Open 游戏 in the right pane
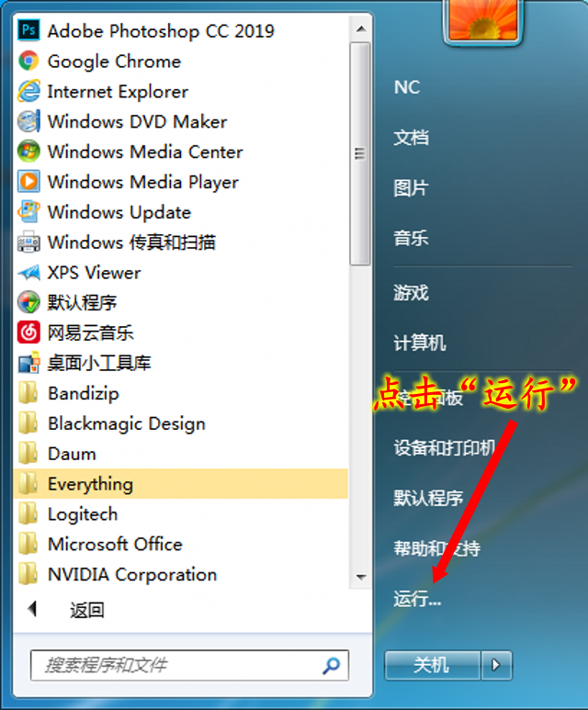The image size is (588, 710). coord(411,292)
